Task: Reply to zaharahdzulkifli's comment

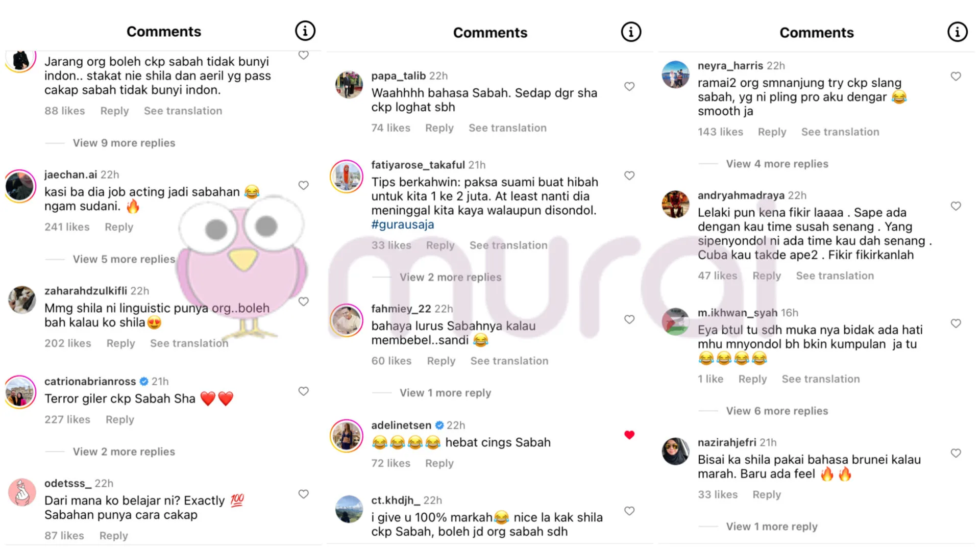Action: click(x=120, y=343)
